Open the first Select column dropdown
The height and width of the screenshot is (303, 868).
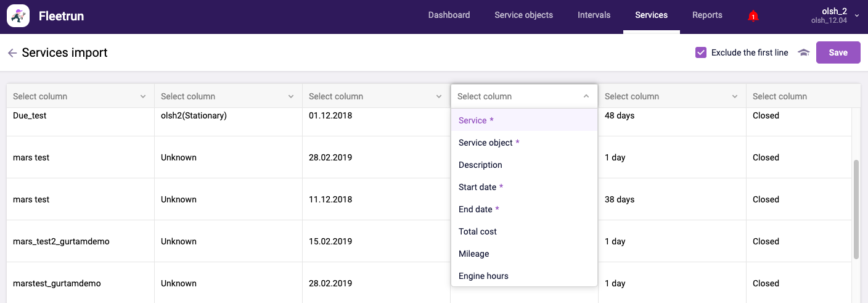coord(80,96)
